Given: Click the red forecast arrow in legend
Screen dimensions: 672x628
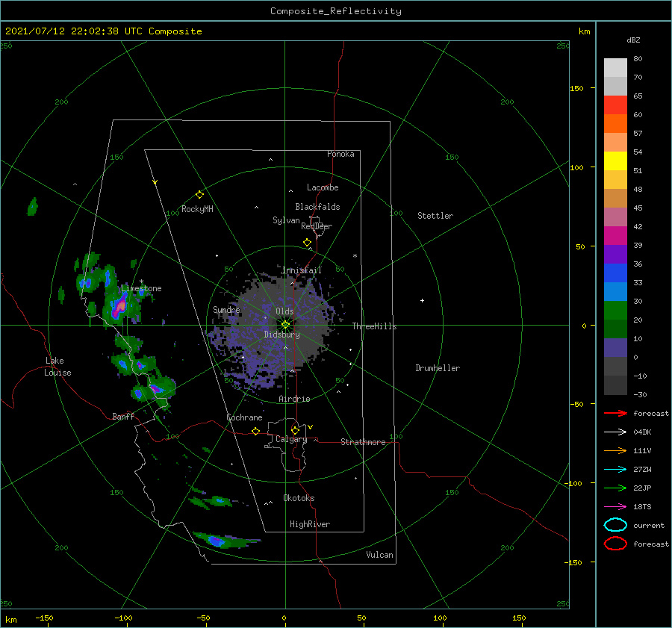Looking at the screenshot, I should [615, 413].
